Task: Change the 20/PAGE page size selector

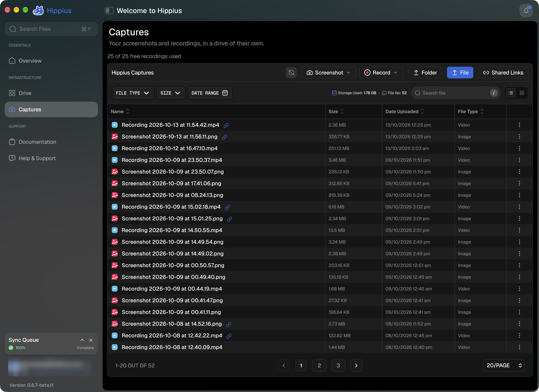Action: click(x=504, y=365)
